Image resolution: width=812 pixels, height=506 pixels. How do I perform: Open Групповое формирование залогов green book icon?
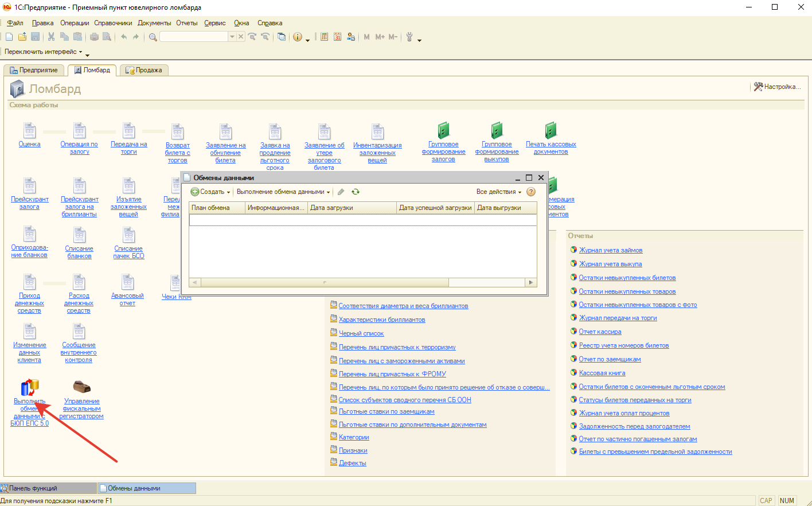(443, 130)
